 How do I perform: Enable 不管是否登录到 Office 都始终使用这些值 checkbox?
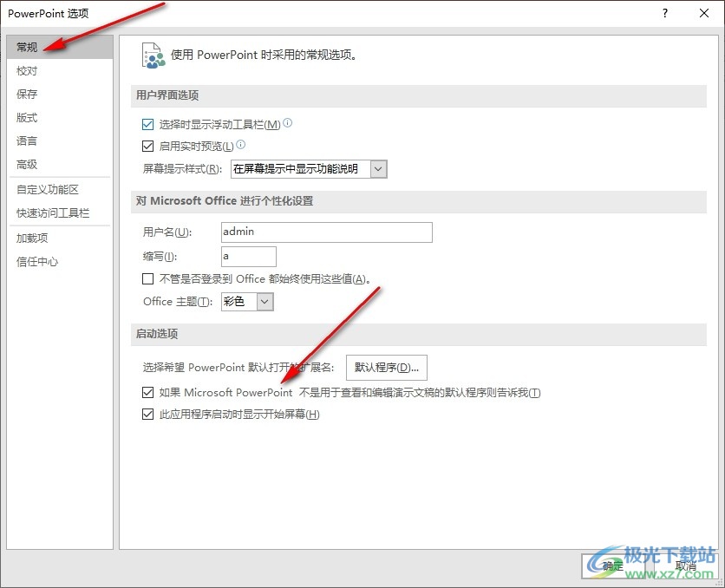coord(147,279)
